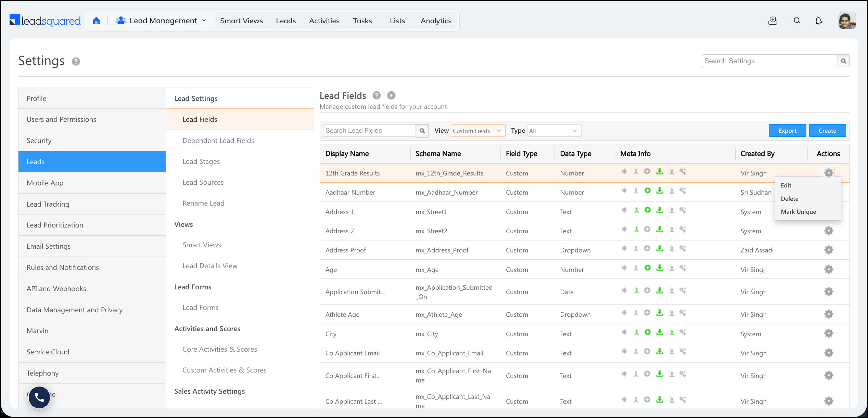The image size is (868, 418).
Task: Click the Export button
Action: (x=787, y=131)
